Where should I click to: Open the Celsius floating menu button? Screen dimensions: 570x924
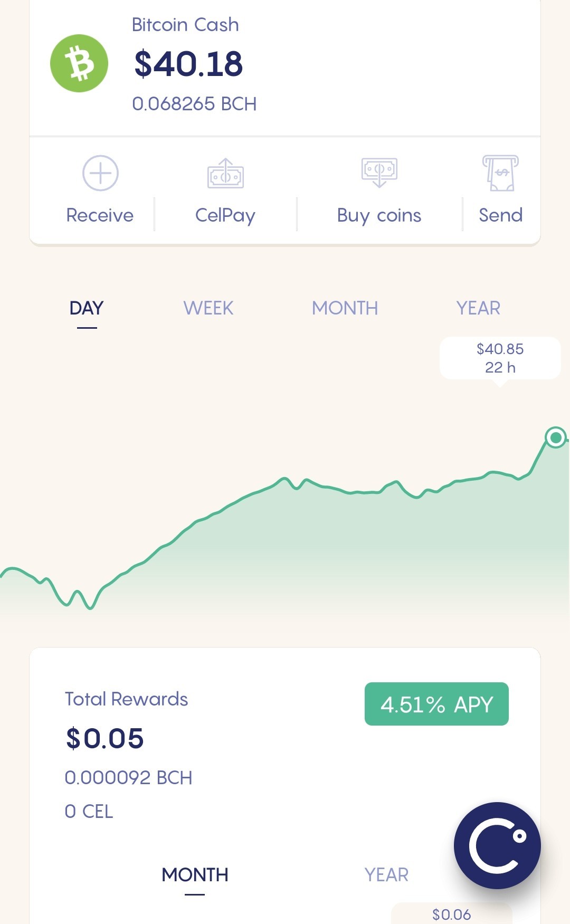(497, 845)
